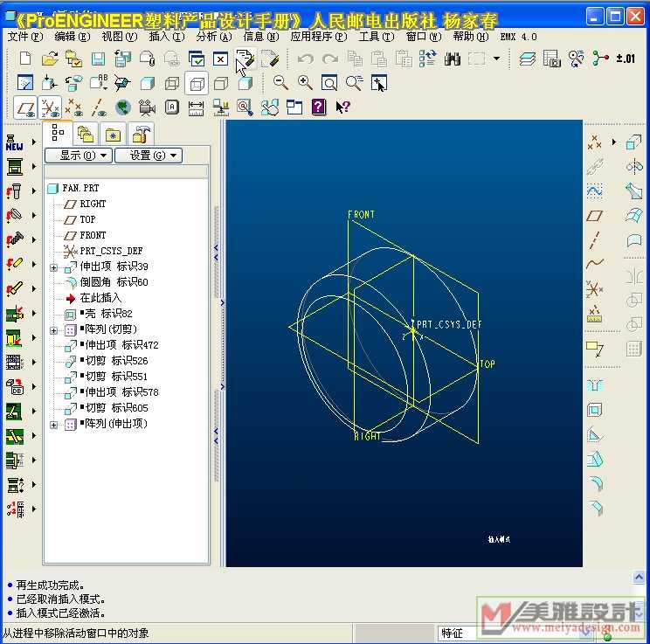Select the datum coordinate system tool
The height and width of the screenshot is (644, 650).
pos(594,288)
